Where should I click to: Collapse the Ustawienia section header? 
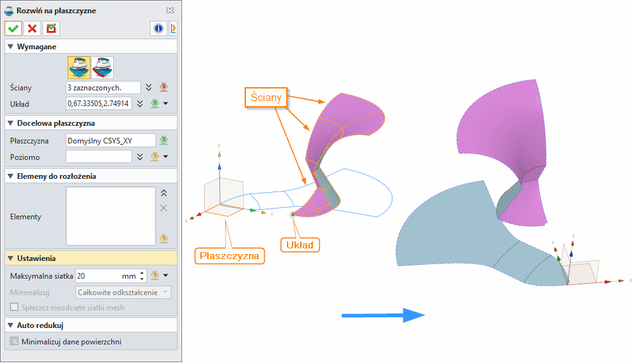[x=11, y=258]
